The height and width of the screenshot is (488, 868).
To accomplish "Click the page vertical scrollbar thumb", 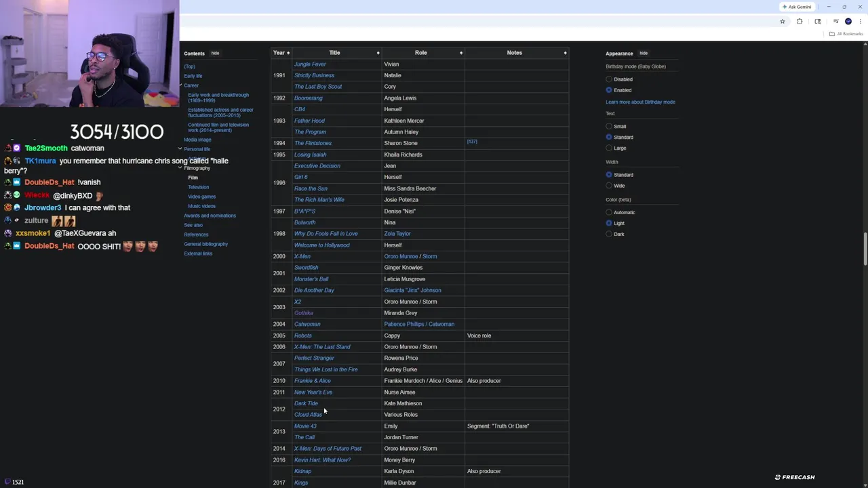I will (865, 249).
